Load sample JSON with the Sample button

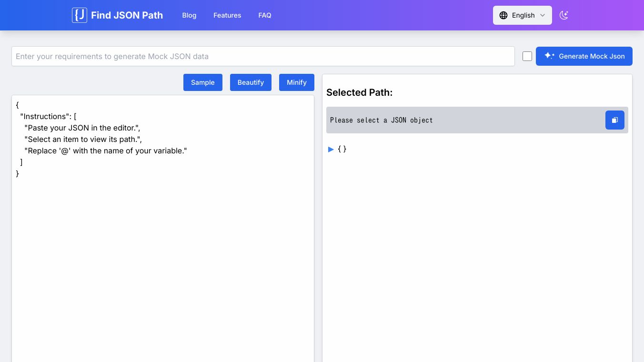[x=203, y=82]
